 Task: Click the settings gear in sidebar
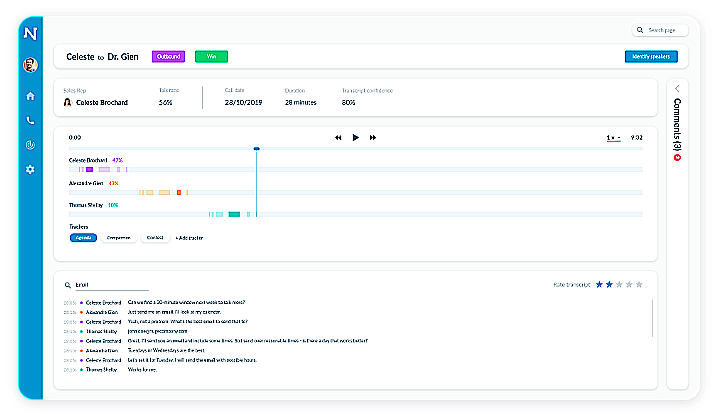30,170
